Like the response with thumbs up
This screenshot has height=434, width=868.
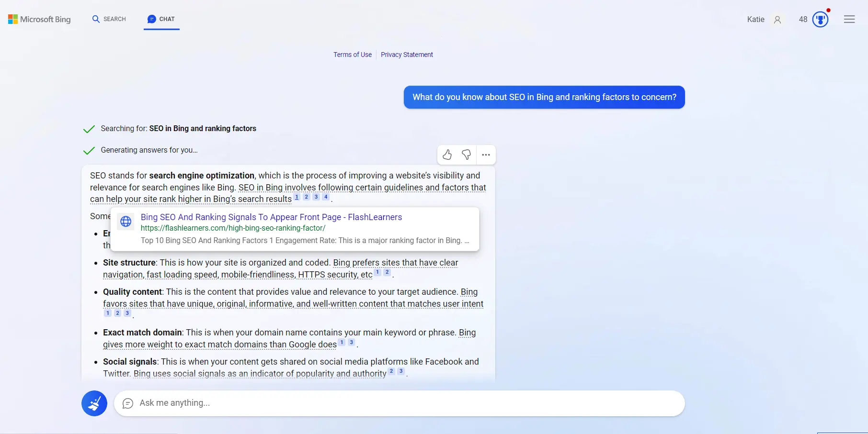pos(447,155)
